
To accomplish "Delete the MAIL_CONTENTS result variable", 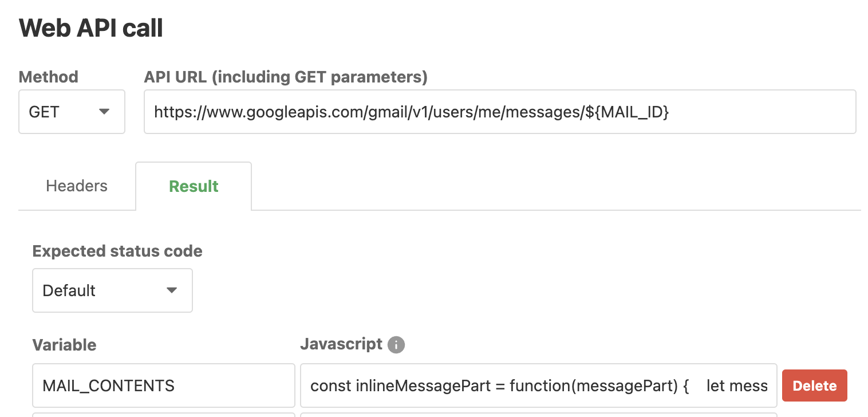I will (x=814, y=385).
